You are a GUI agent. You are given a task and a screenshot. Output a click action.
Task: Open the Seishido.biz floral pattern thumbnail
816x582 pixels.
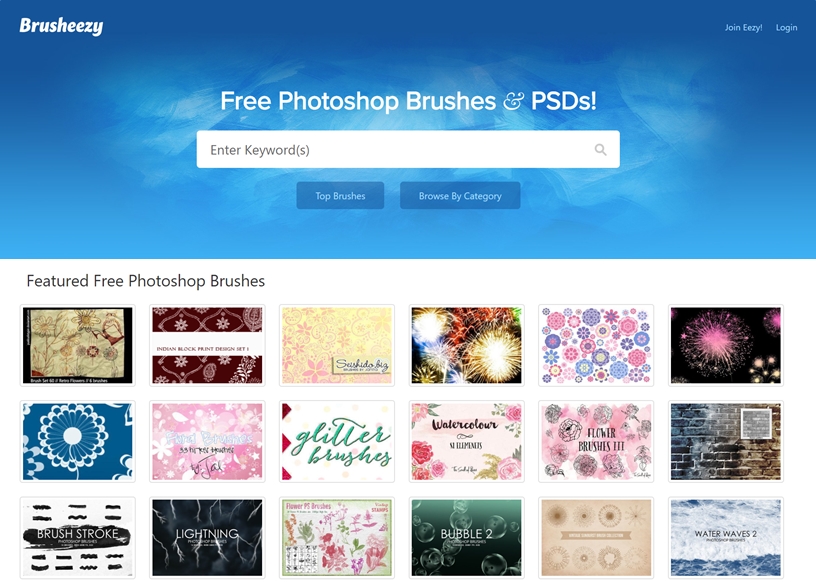(337, 345)
